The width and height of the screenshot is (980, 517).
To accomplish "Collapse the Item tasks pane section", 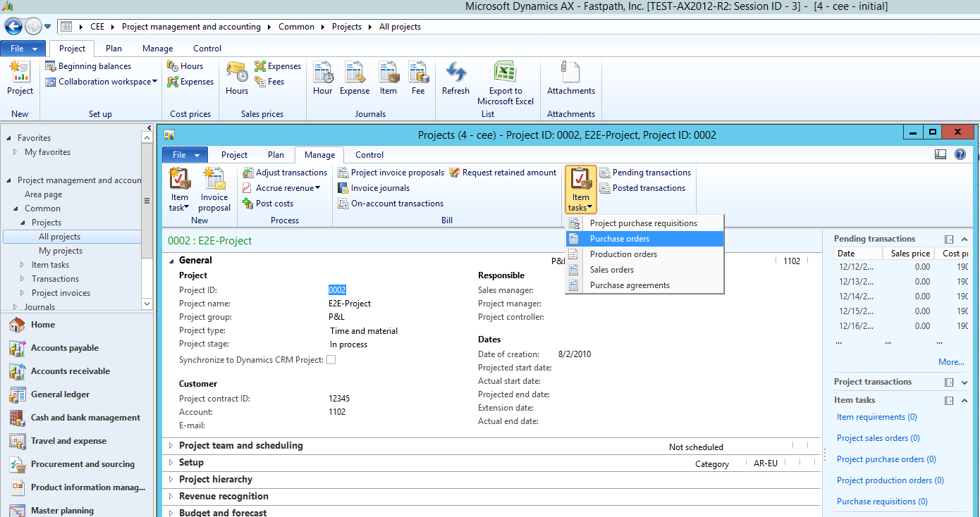I will [x=964, y=400].
